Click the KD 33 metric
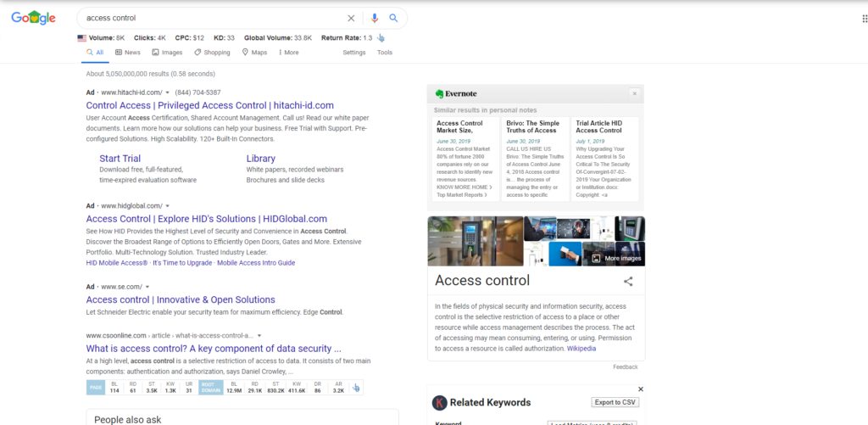The width and height of the screenshot is (868, 425). click(224, 38)
